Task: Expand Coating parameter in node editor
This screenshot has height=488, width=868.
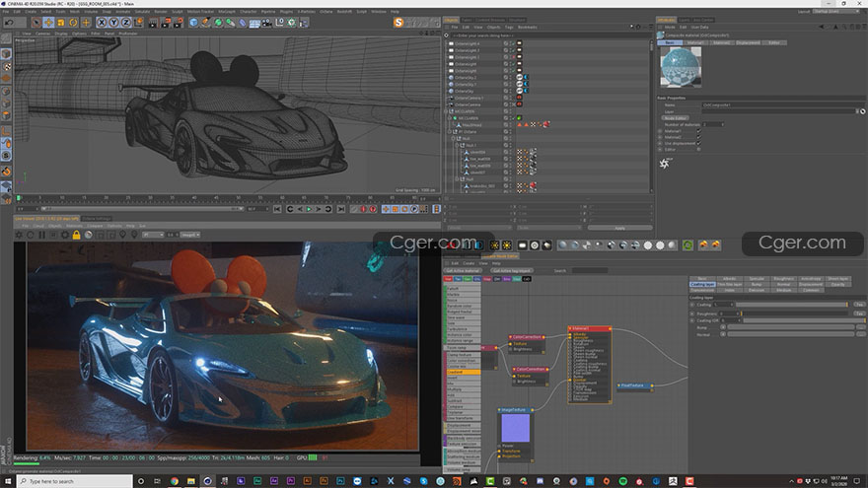Action: tap(692, 305)
